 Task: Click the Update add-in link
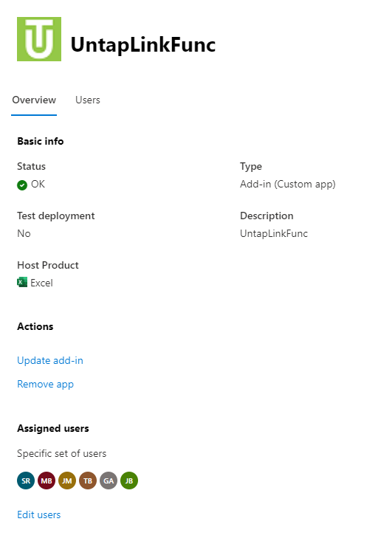tap(50, 360)
